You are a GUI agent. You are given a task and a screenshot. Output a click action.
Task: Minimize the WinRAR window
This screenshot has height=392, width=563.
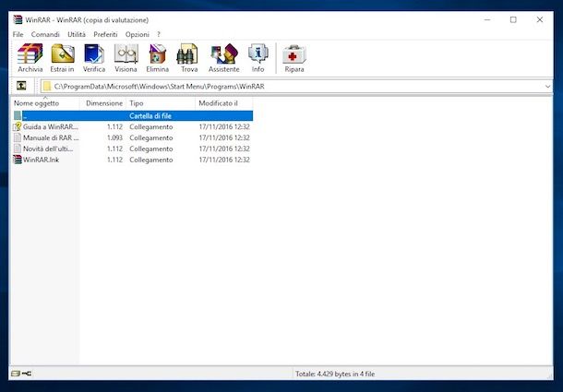point(487,19)
